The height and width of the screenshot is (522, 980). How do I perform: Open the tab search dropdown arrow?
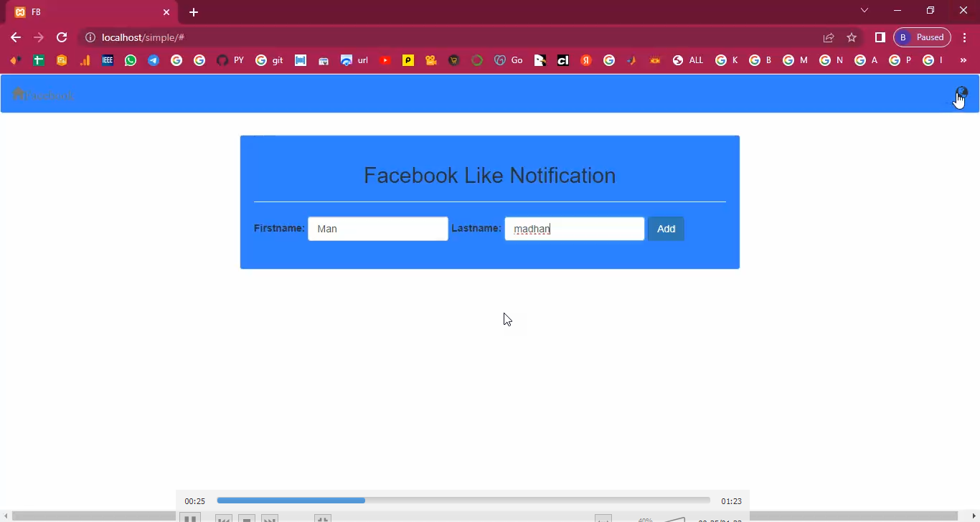[864, 10]
